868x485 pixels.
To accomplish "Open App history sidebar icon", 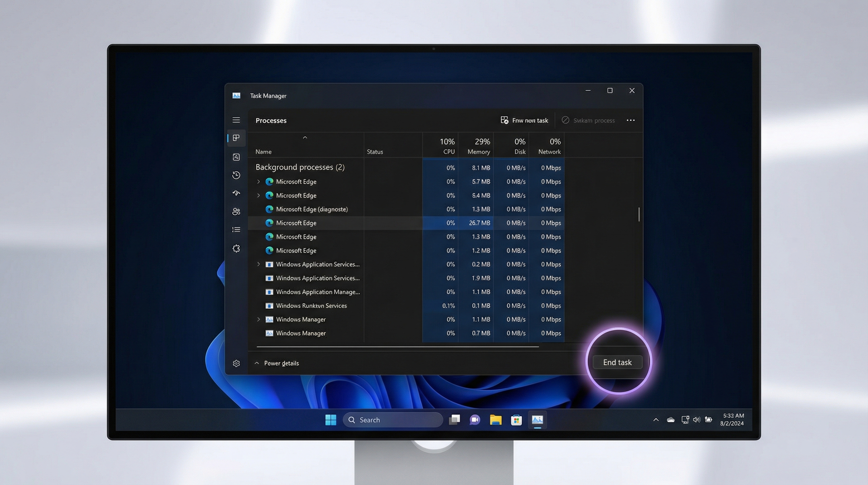I will point(236,175).
